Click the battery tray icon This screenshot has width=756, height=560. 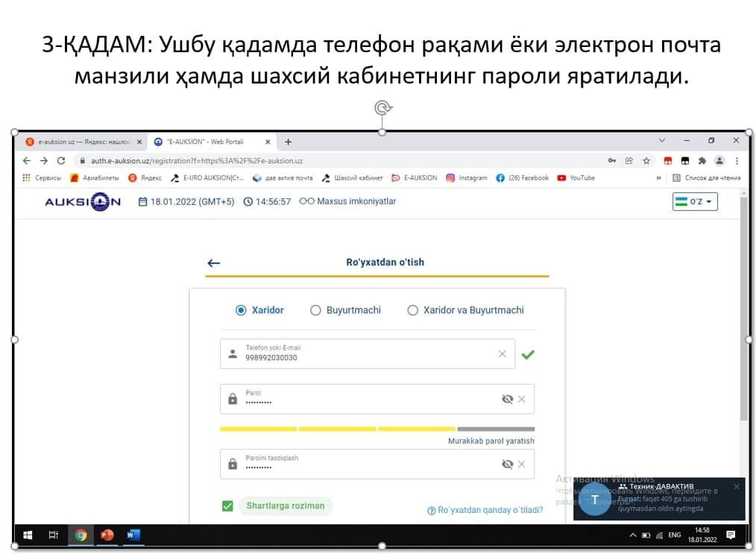tap(646, 535)
